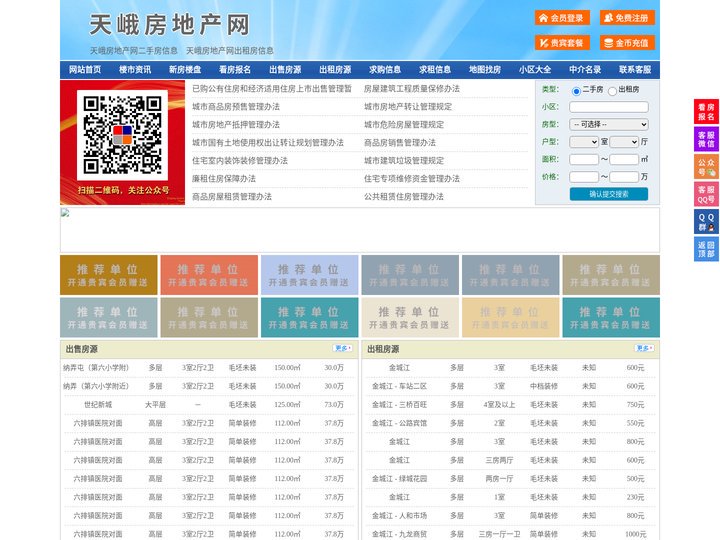Open 出售房源 navigation item
Screen dimensions: 720x540
(285, 70)
